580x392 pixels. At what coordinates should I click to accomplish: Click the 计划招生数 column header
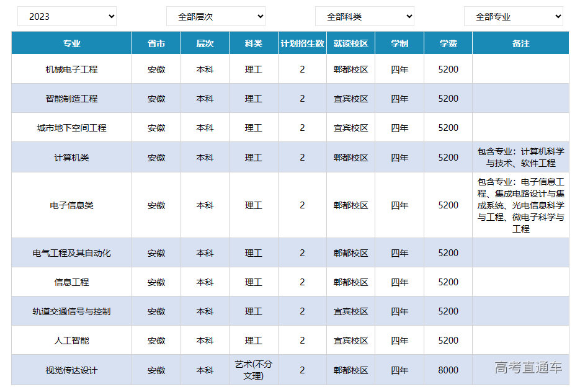302,43
